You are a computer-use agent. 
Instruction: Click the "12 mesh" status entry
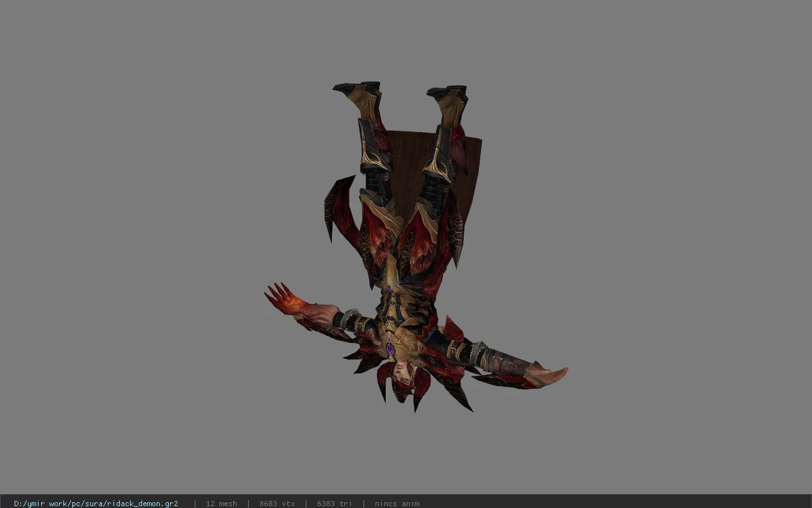[x=221, y=504]
